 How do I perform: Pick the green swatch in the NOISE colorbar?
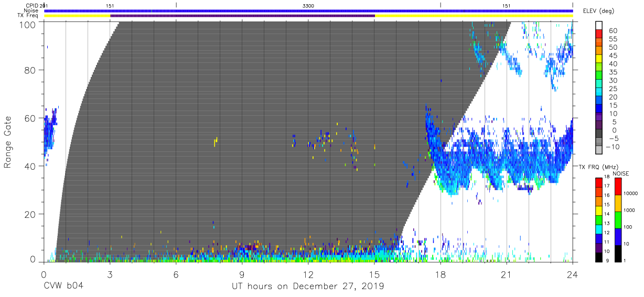[x=618, y=220]
